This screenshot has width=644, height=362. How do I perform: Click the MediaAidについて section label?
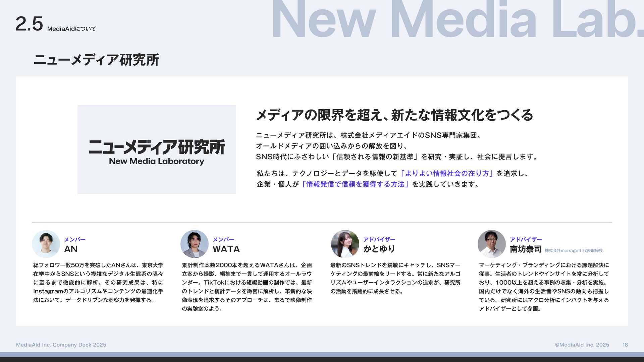pos(71,29)
